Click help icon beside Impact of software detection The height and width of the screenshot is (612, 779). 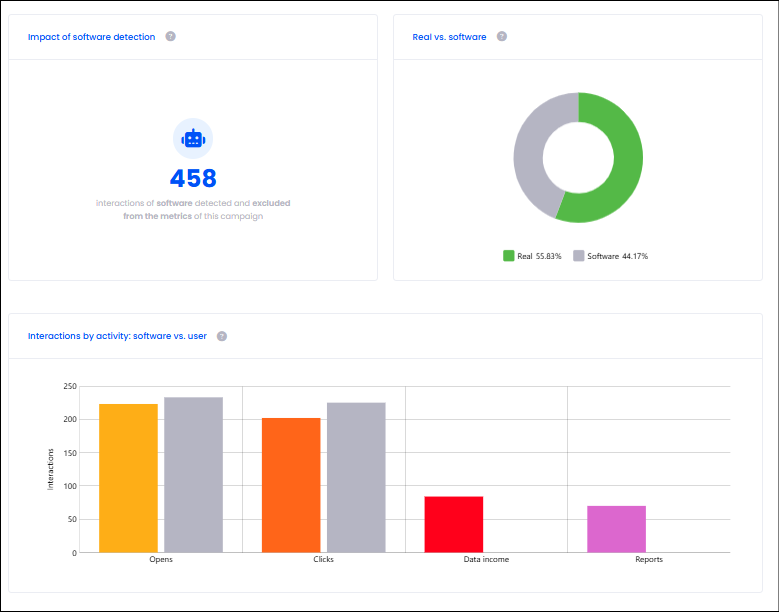coord(170,36)
